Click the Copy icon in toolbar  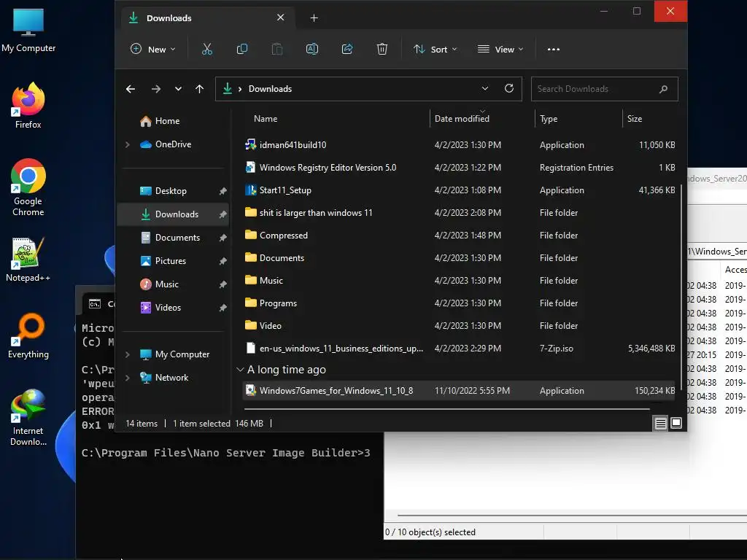(x=242, y=49)
